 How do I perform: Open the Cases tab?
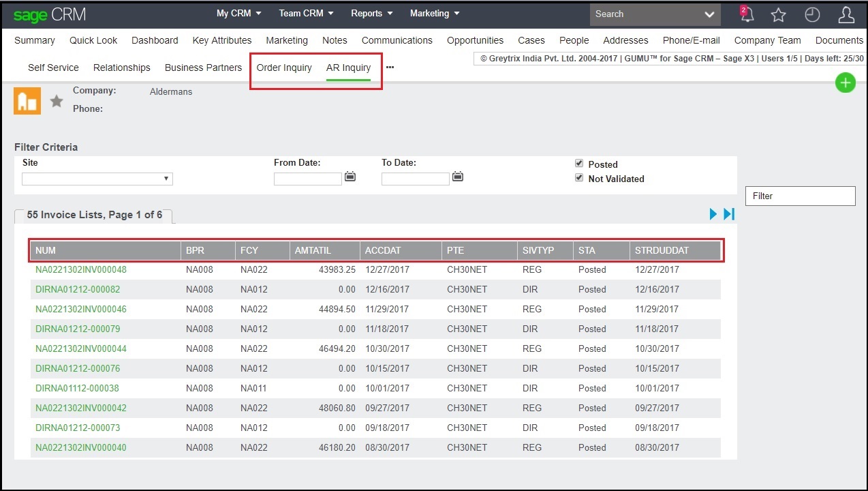tap(531, 40)
